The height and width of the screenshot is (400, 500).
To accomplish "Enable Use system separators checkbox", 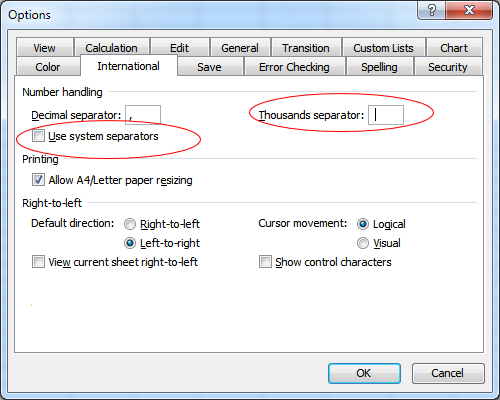I will [x=38, y=136].
